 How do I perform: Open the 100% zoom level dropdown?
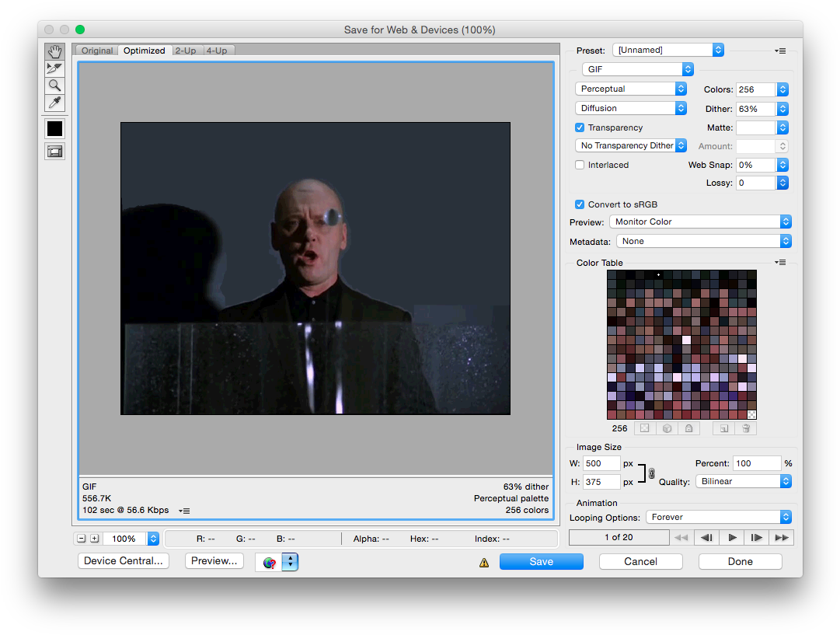pyautogui.click(x=153, y=539)
